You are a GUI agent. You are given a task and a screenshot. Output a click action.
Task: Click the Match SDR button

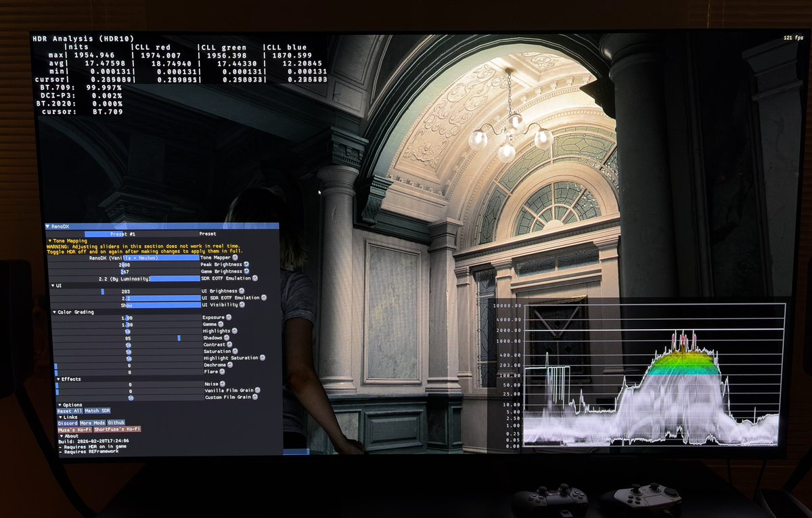coord(97,411)
